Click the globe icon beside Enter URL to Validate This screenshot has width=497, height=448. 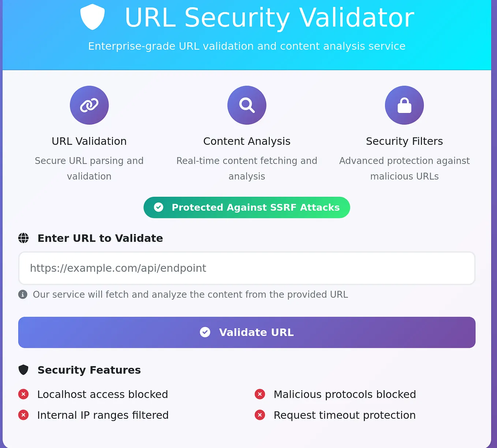23,238
